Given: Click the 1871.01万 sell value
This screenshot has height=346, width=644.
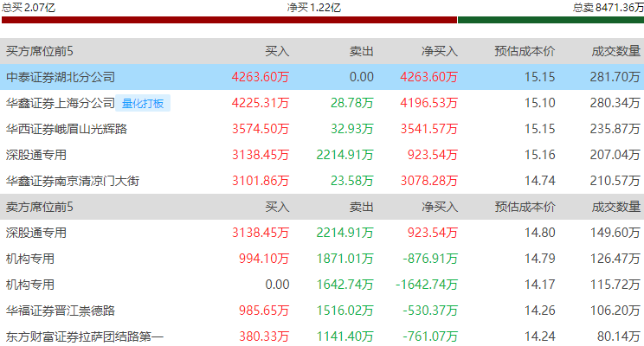Looking at the screenshot, I should pyautogui.click(x=345, y=259).
